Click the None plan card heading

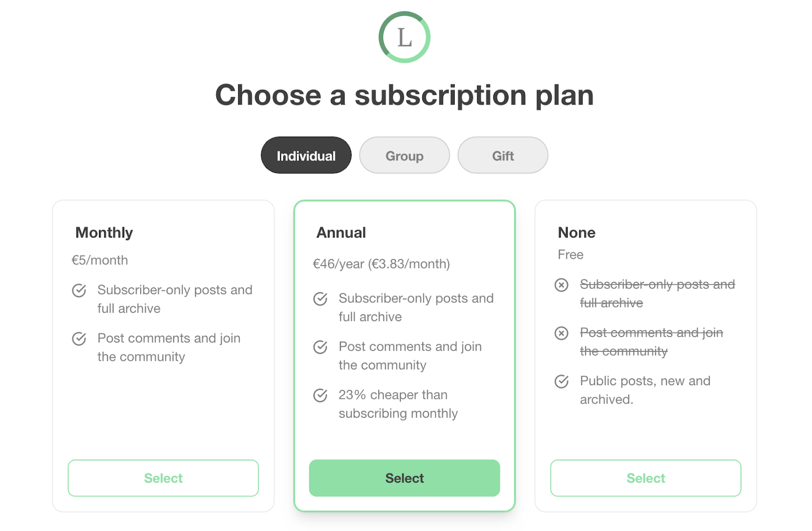[x=577, y=233]
